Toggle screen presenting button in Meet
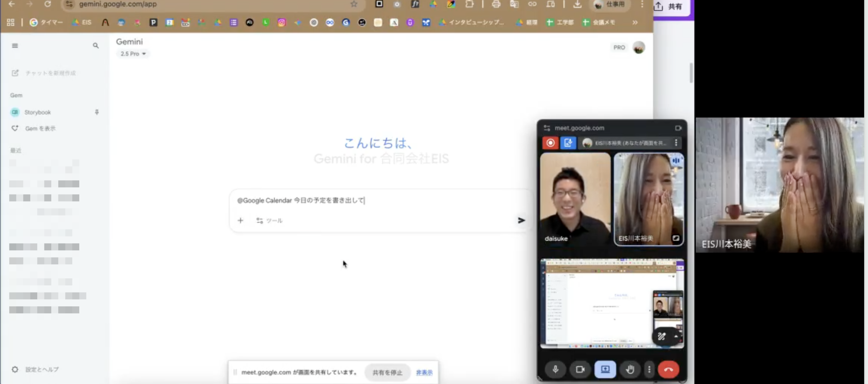The image size is (868, 384). 605,369
